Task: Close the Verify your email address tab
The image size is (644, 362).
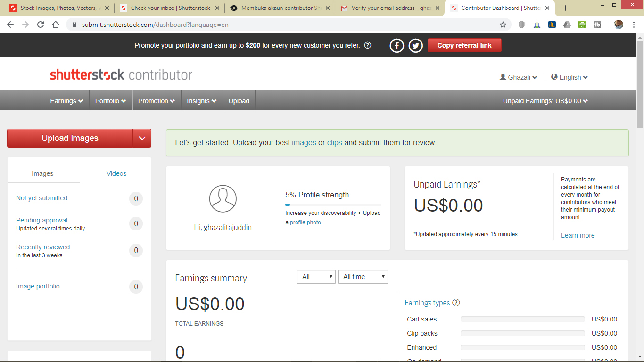Action: tap(437, 8)
